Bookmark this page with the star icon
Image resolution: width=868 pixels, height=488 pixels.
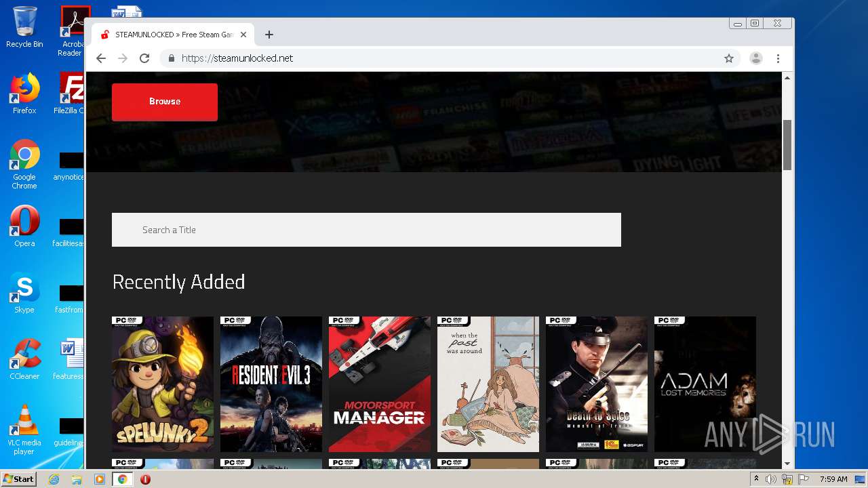729,58
